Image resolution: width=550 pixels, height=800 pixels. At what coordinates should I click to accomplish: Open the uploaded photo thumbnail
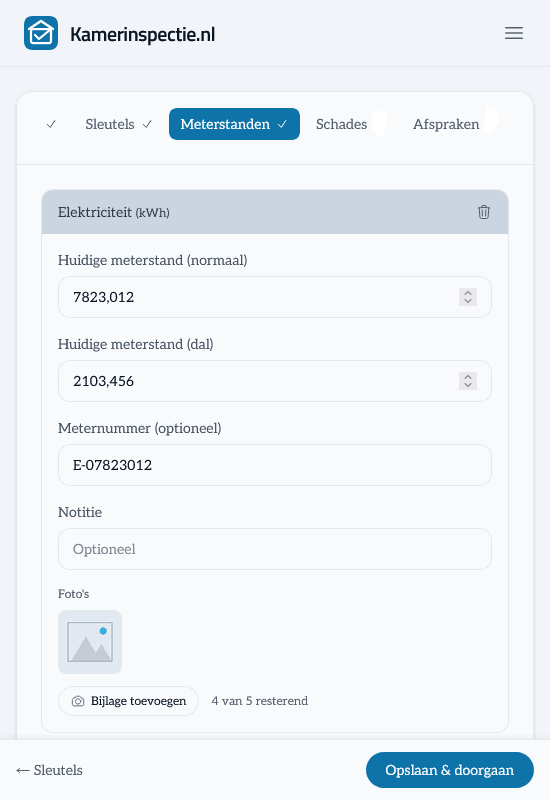click(90, 642)
